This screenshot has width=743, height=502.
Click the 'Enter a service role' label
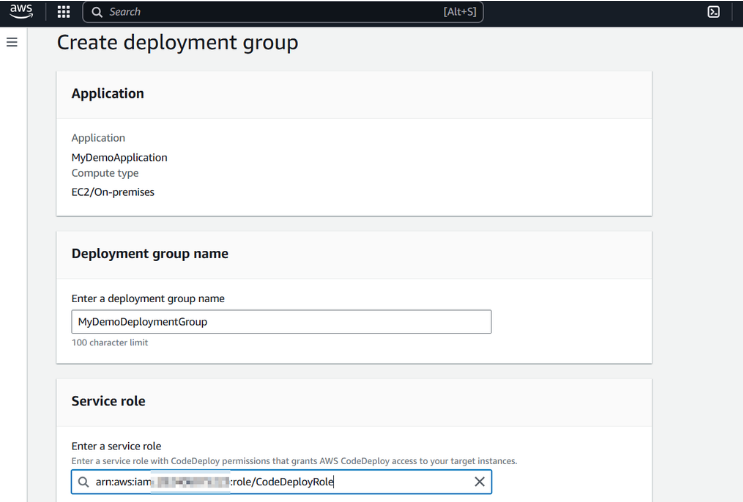point(116,446)
